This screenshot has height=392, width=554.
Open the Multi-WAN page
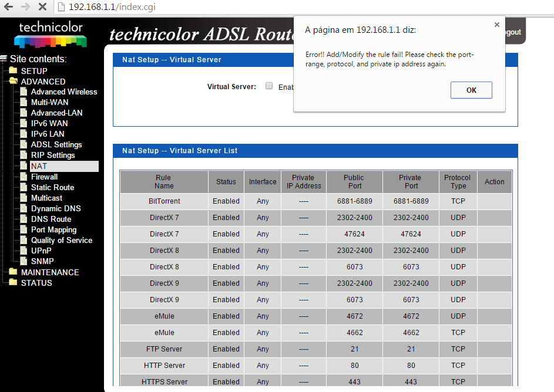[x=50, y=102]
